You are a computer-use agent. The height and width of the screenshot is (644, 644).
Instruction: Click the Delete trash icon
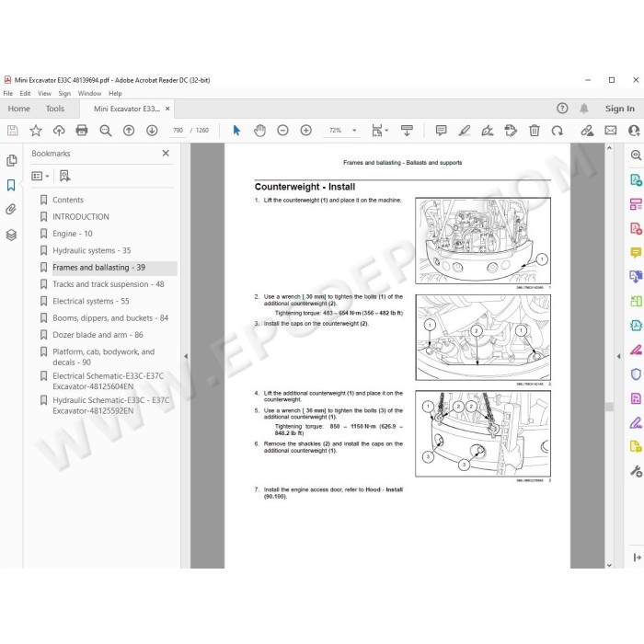534,131
